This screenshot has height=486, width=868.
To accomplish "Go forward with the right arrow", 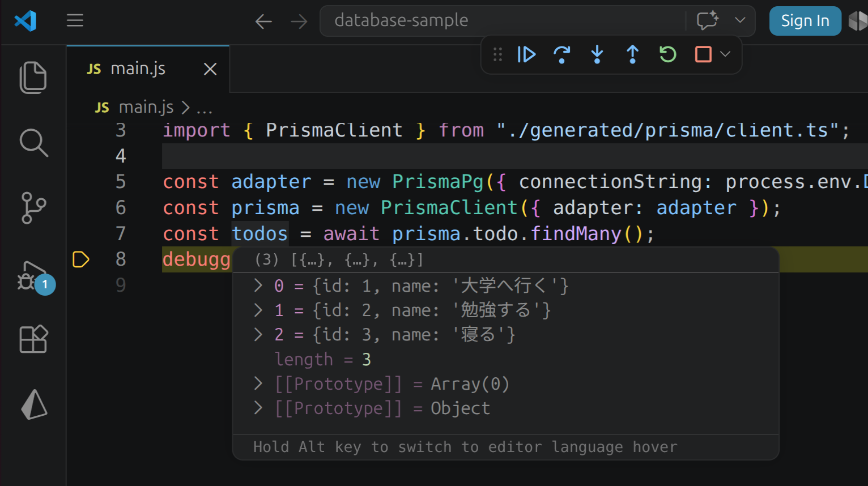I will 299,22.
